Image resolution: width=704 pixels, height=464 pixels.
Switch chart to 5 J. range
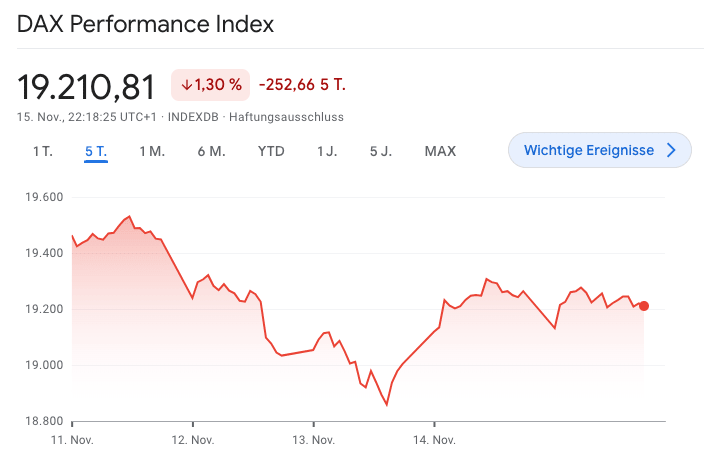point(381,151)
